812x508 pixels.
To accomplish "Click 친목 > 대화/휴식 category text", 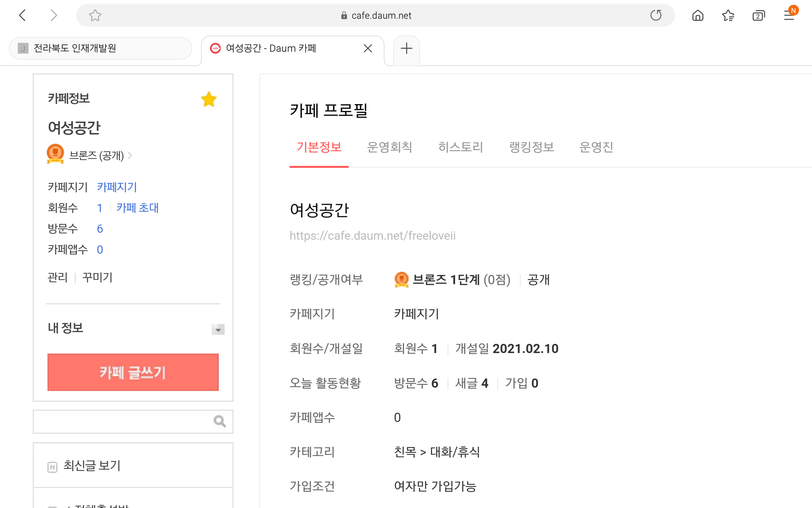I will tap(437, 452).
